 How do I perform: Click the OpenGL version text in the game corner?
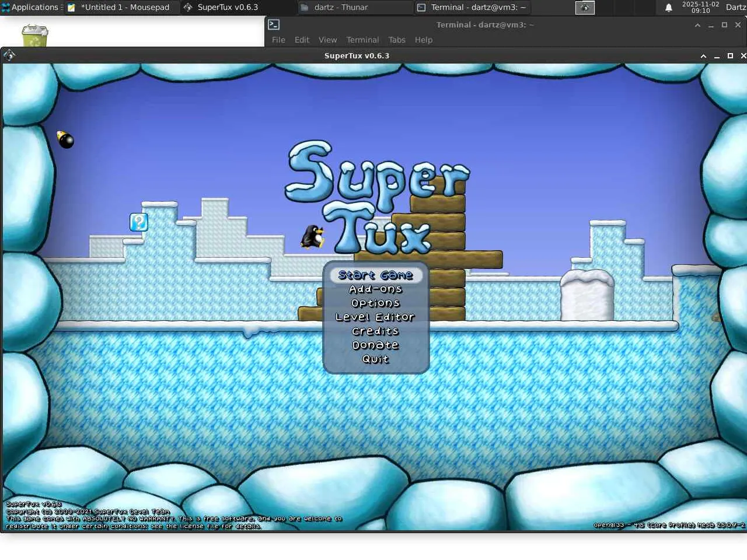[669, 525]
